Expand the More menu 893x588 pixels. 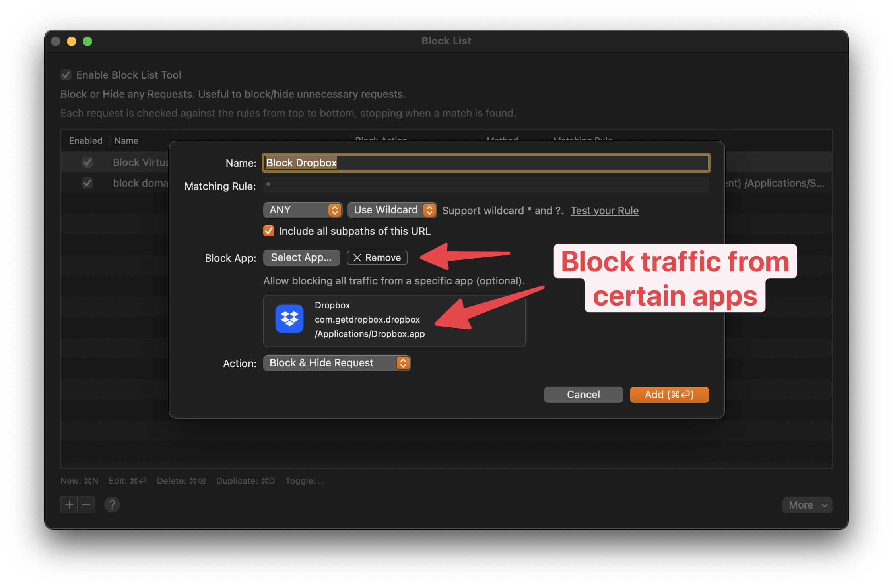tap(807, 505)
